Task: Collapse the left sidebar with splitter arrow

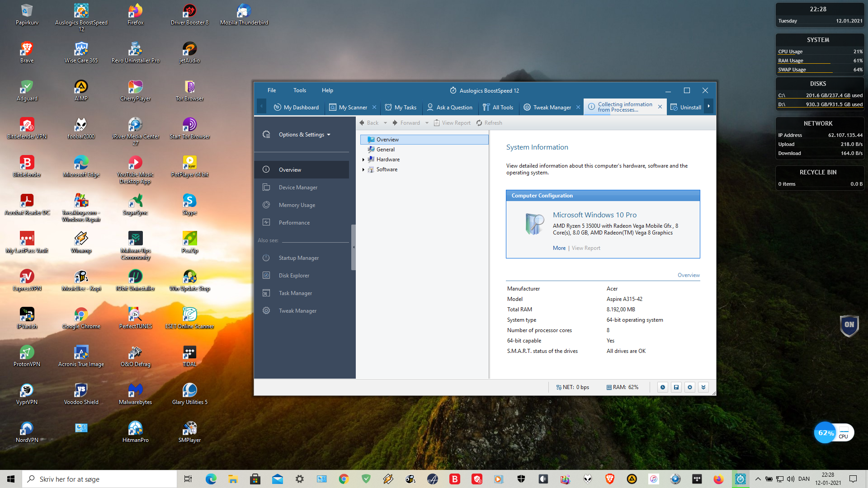Action: click(354, 247)
